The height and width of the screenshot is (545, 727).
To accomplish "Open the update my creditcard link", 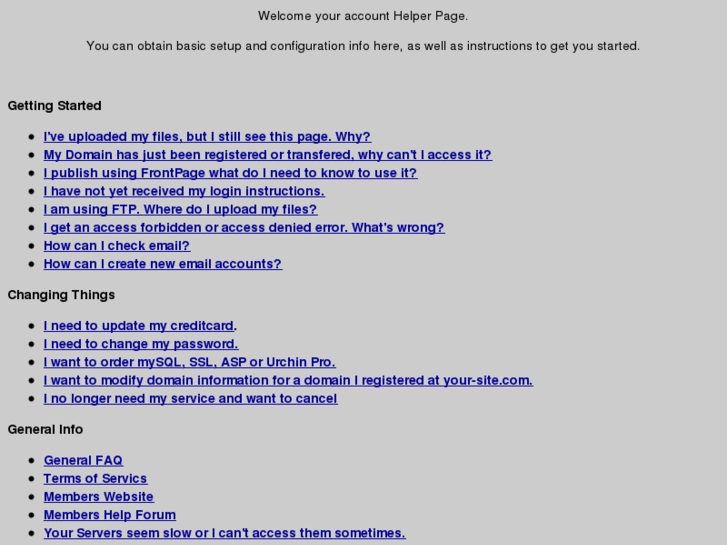I will click(x=139, y=326).
